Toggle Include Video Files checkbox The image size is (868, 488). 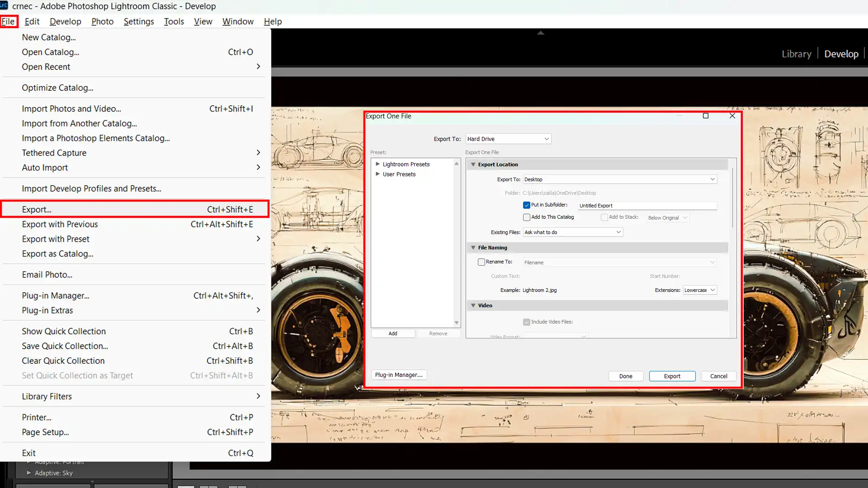[x=526, y=322]
